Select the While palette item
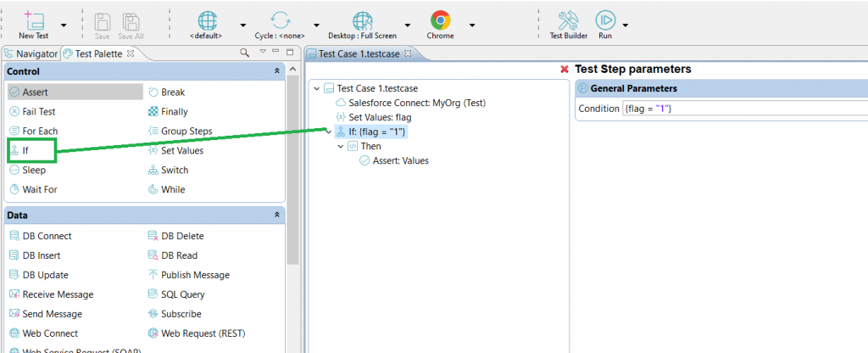The height and width of the screenshot is (353, 868). pyautogui.click(x=166, y=189)
